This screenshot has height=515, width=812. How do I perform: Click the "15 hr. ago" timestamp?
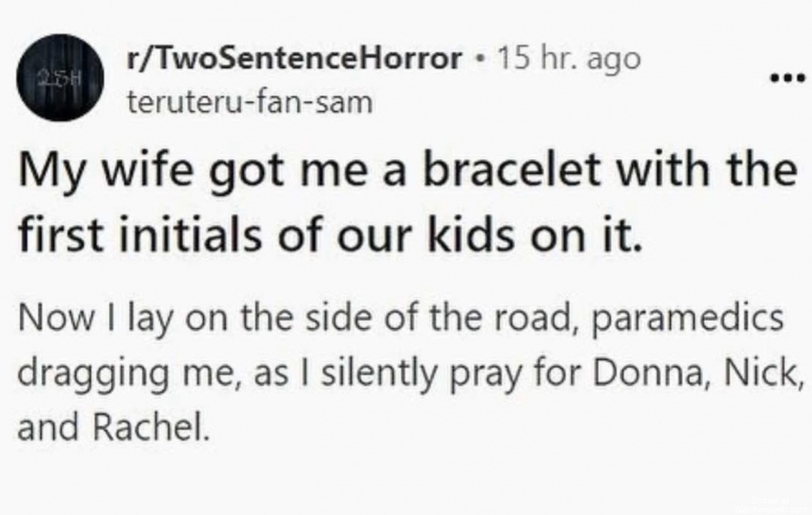click(568, 58)
